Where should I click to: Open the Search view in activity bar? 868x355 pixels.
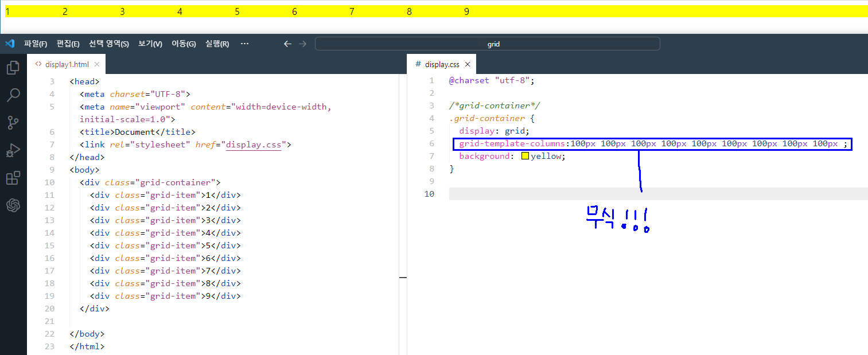[13, 95]
